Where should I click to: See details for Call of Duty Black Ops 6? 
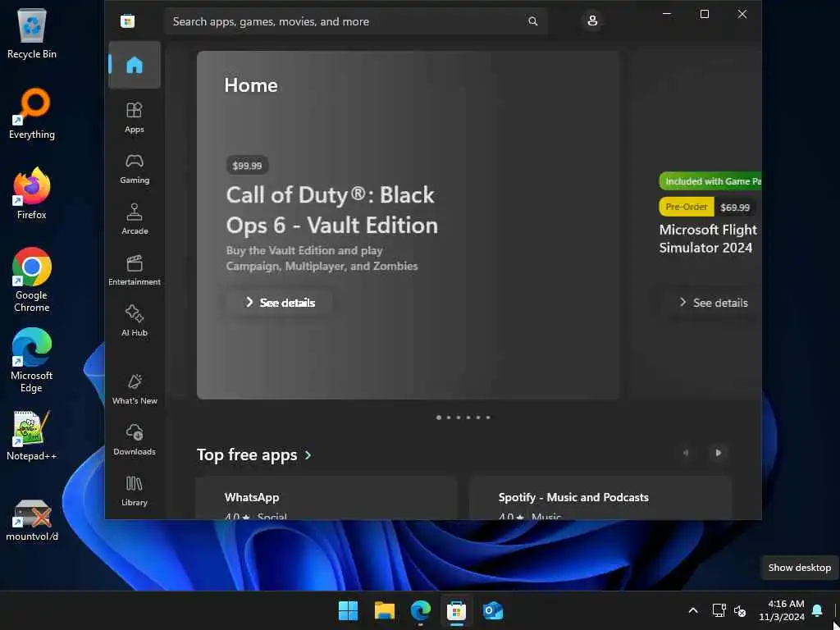[x=279, y=303]
